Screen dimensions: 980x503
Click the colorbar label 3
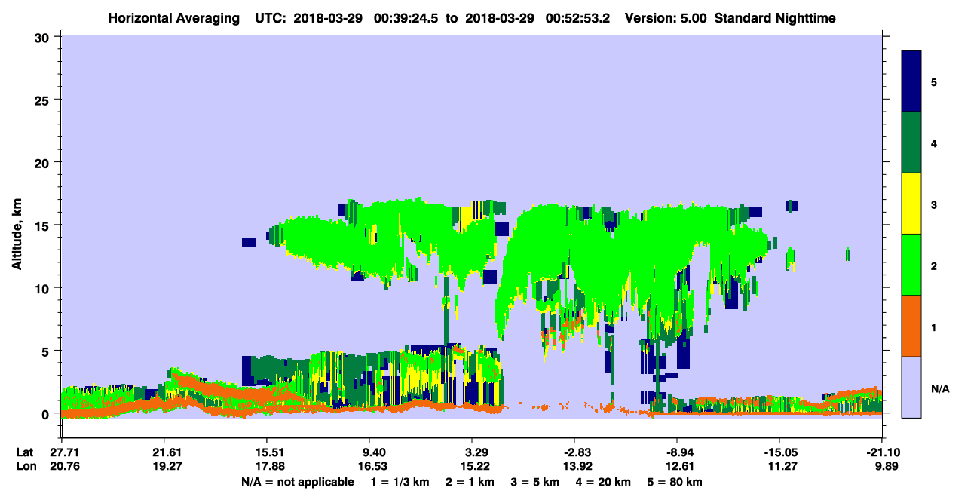click(x=934, y=204)
